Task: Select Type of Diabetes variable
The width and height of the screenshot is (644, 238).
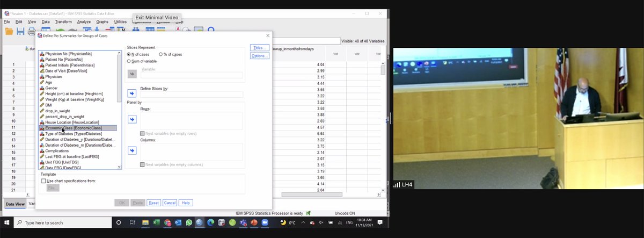Action: click(75, 134)
